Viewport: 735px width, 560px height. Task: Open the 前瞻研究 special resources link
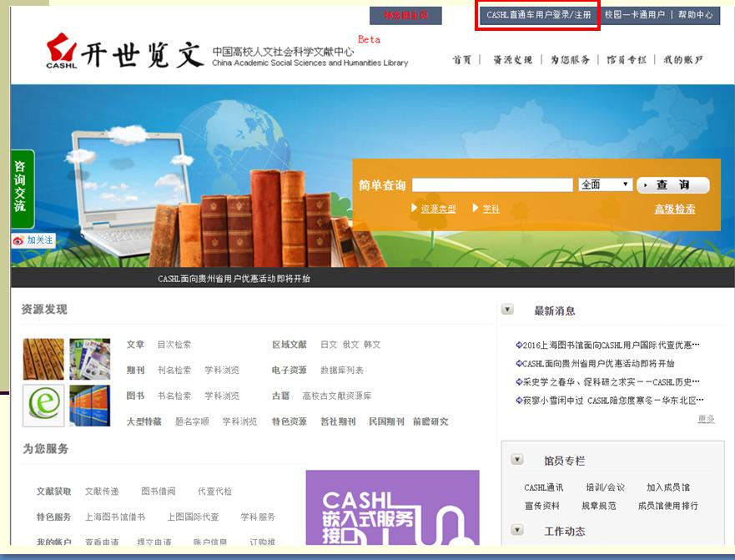[430, 421]
